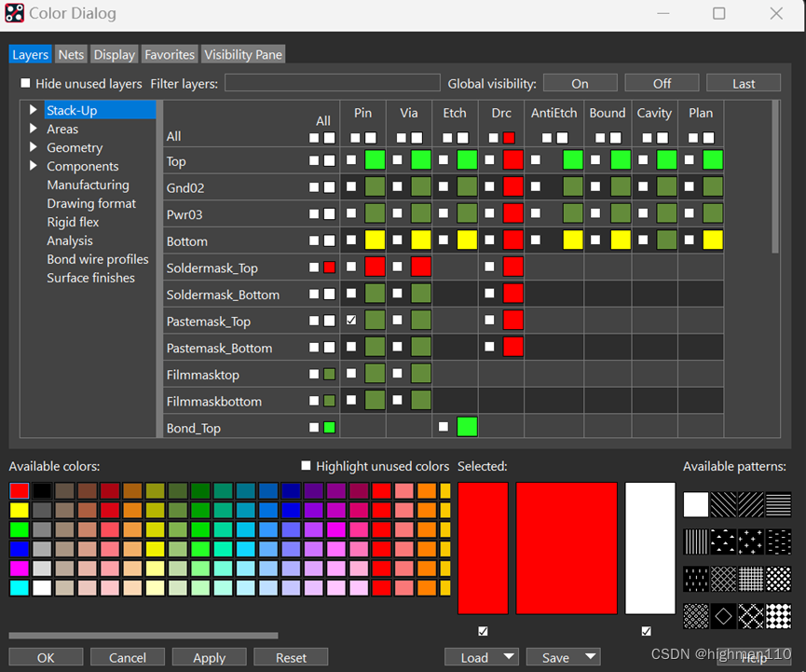Turn global visibility Off

[662, 83]
